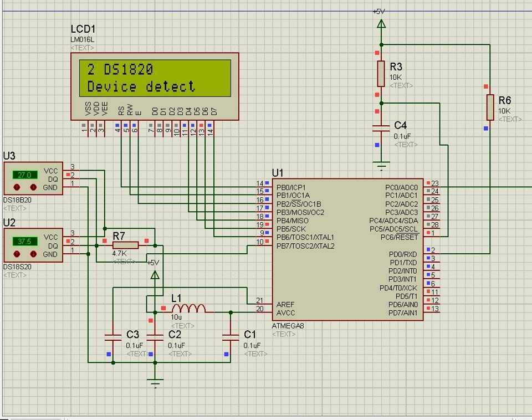Click the 'LM016L' part label
The height and width of the screenshot is (420, 532).
pyautogui.click(x=83, y=40)
